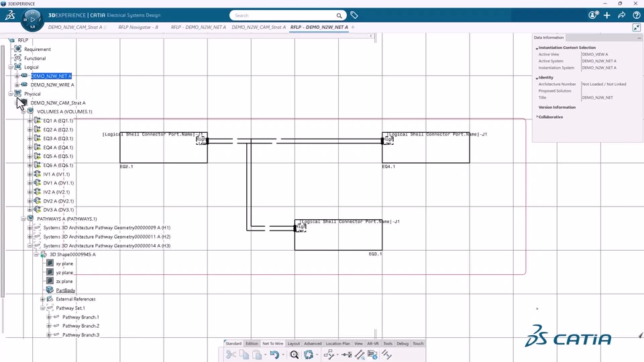Select the PartBody icon in tree
The height and width of the screenshot is (362, 644).
click(x=50, y=290)
